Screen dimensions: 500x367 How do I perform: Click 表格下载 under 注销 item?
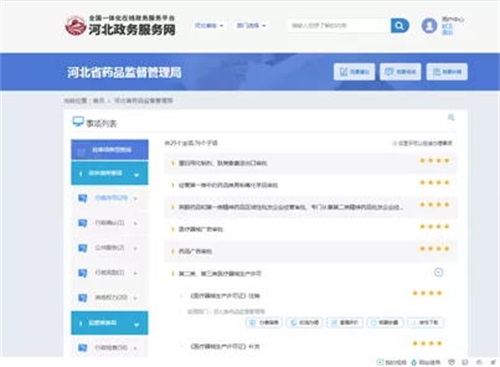(425, 323)
